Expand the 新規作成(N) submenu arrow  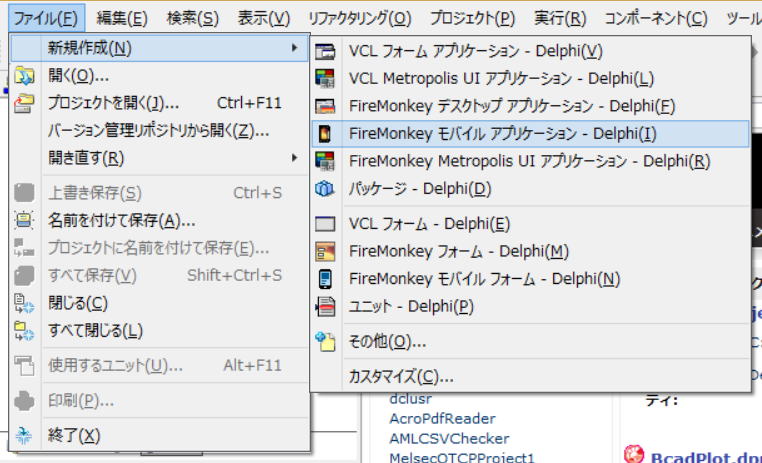click(x=294, y=48)
